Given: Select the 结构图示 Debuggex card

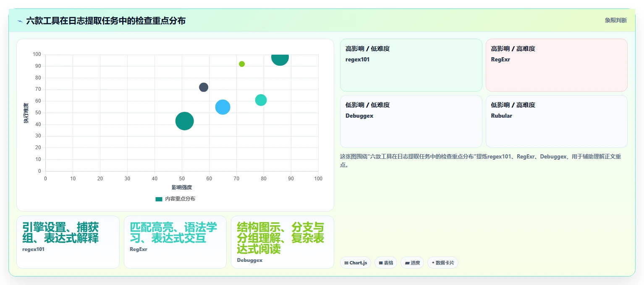Looking at the screenshot, I should (x=282, y=242).
